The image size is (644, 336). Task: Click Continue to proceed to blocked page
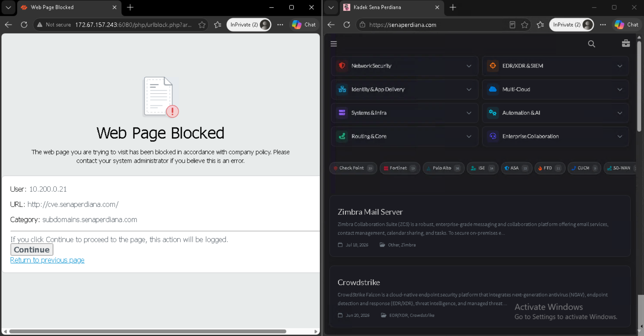(32, 249)
